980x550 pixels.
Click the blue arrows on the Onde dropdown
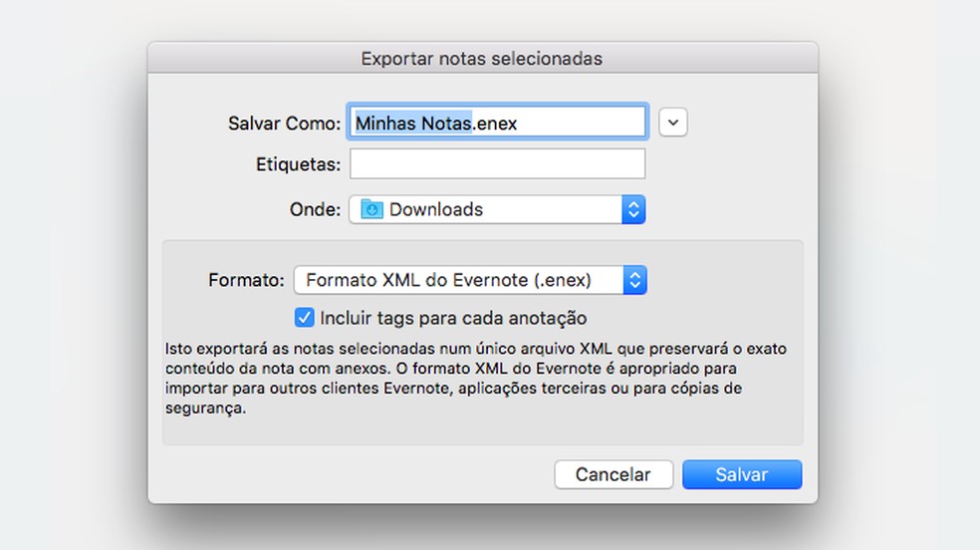pos(633,210)
